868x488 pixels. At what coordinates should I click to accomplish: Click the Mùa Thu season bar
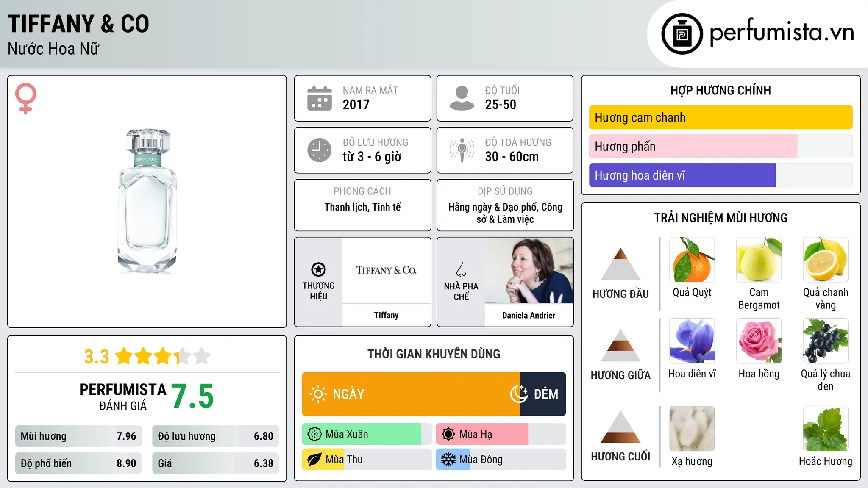(x=367, y=460)
